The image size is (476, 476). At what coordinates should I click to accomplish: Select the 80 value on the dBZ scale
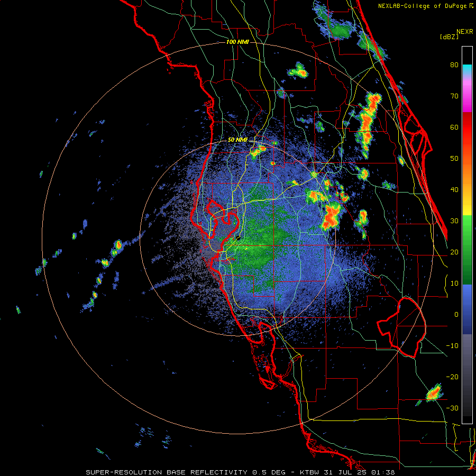point(454,65)
